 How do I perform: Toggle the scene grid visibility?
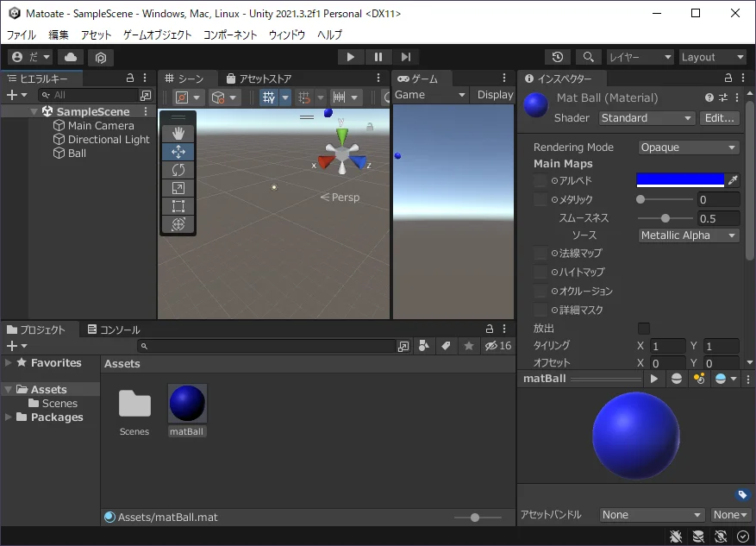[x=269, y=98]
